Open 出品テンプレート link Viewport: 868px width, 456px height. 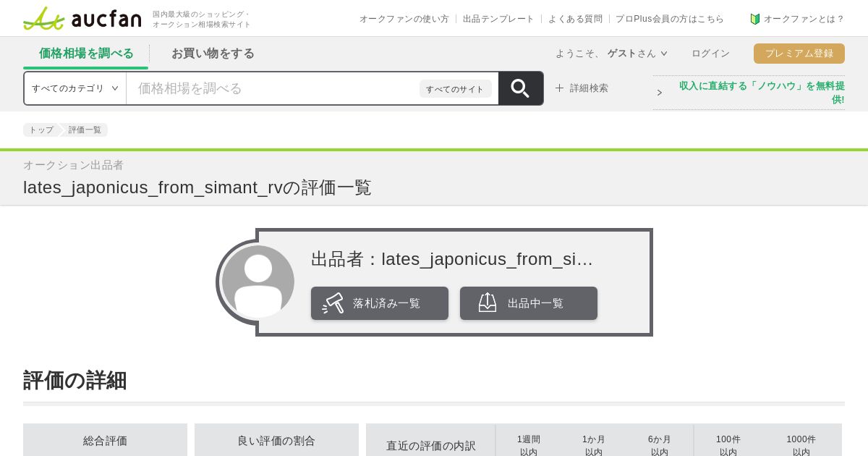click(498, 19)
